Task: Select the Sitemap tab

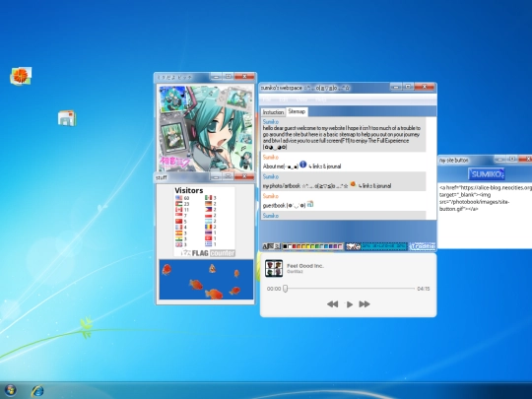Action: [x=297, y=111]
